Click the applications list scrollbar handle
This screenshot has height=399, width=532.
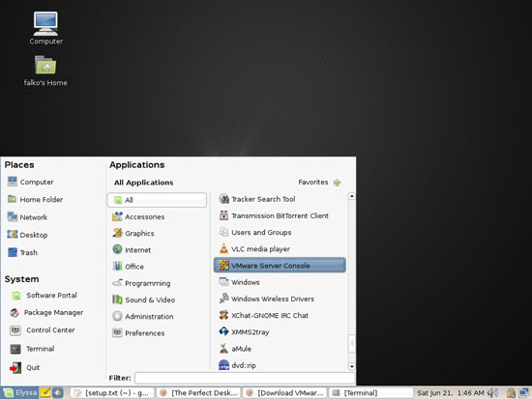click(x=352, y=343)
